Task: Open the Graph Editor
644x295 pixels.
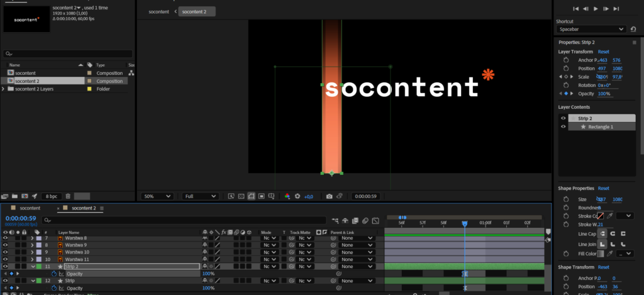Action: [375, 221]
